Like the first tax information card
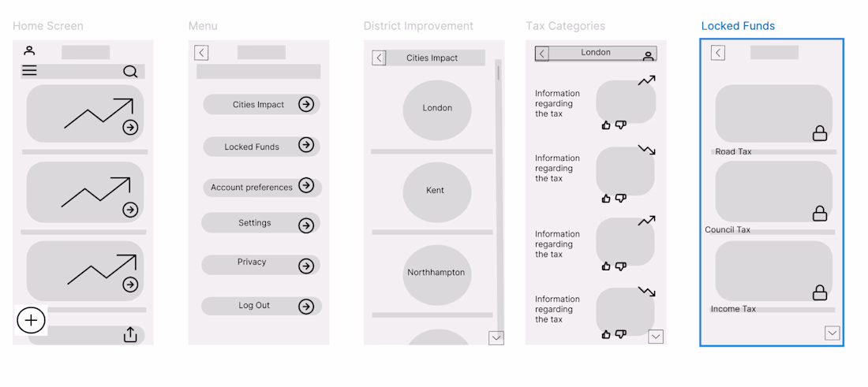The width and height of the screenshot is (868, 387). point(606,125)
